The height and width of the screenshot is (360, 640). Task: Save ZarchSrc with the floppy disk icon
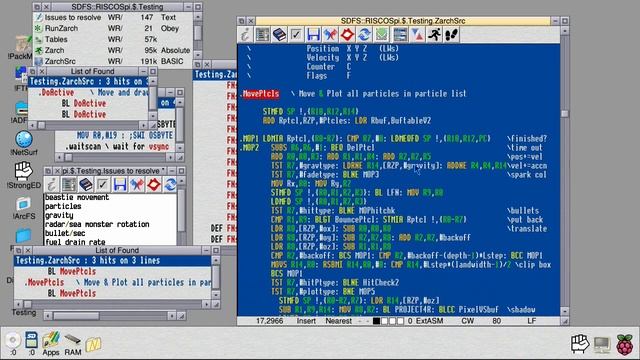313,35
